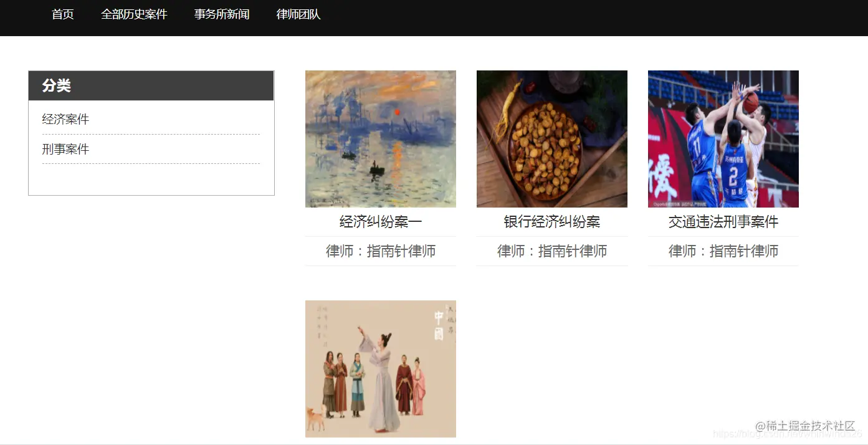This screenshot has height=445, width=868.
Task: Click lawyer name under 经济纠纷案一
Action: pos(381,251)
